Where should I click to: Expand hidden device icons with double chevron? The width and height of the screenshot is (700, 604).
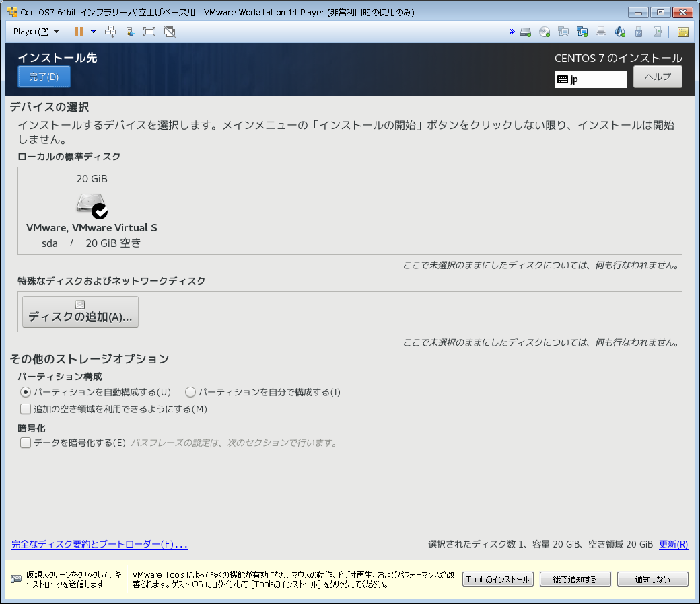(512, 31)
